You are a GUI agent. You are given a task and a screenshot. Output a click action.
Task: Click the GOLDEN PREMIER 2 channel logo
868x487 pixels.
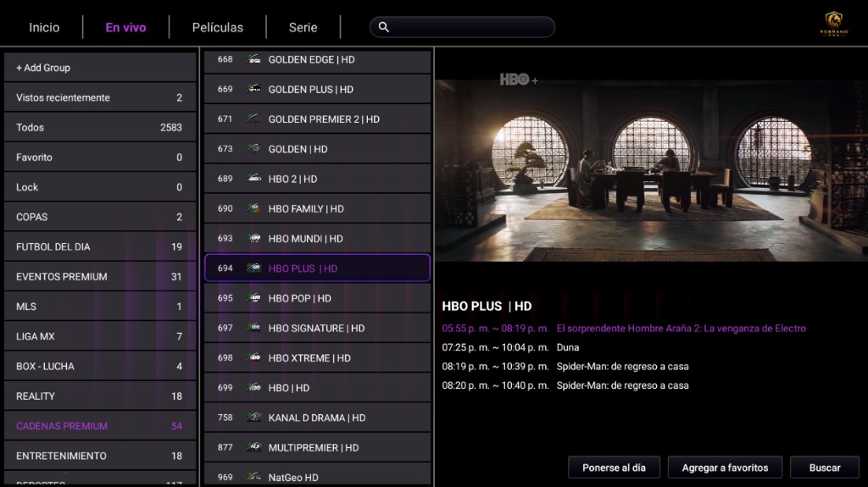[254, 119]
